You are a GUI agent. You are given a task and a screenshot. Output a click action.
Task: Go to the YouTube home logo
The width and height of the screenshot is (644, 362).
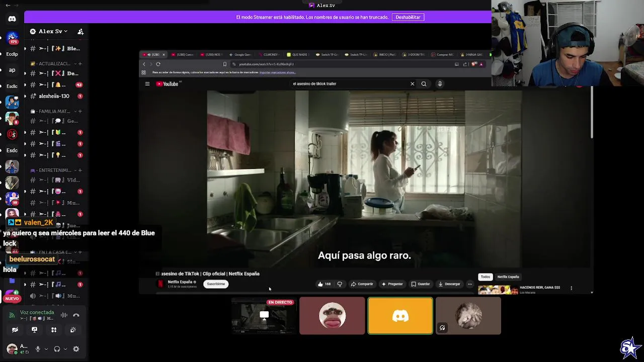(168, 84)
